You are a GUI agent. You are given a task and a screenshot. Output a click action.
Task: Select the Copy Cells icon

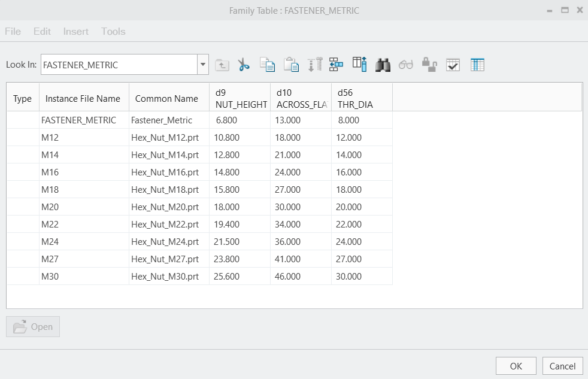(x=267, y=64)
